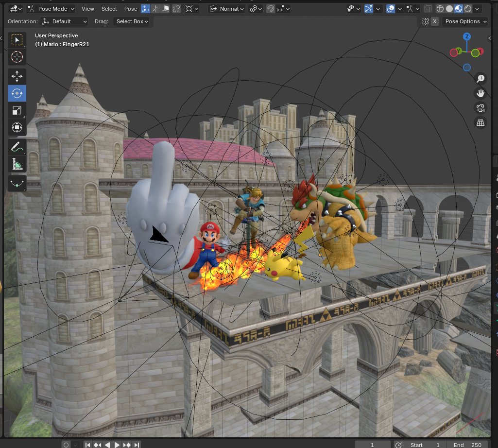Screen dimensions: 498x448
Task: Select the Breakdowner pose tool
Action: (x=17, y=183)
